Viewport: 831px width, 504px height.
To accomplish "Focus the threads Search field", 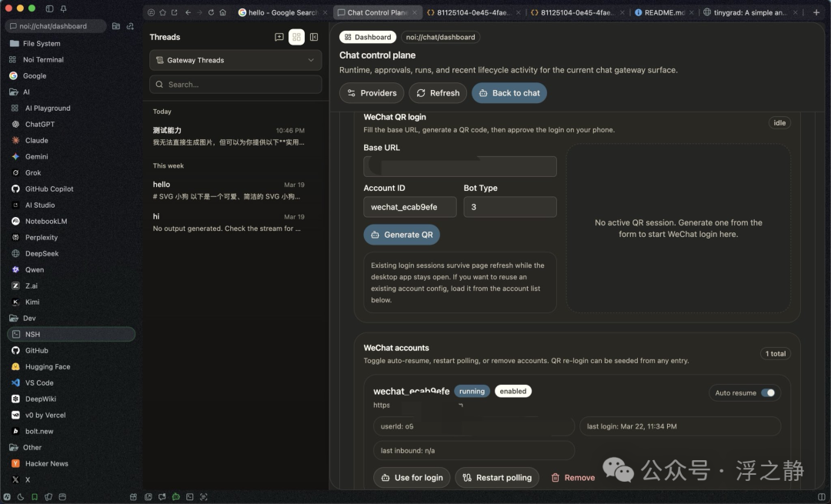I will [x=235, y=85].
